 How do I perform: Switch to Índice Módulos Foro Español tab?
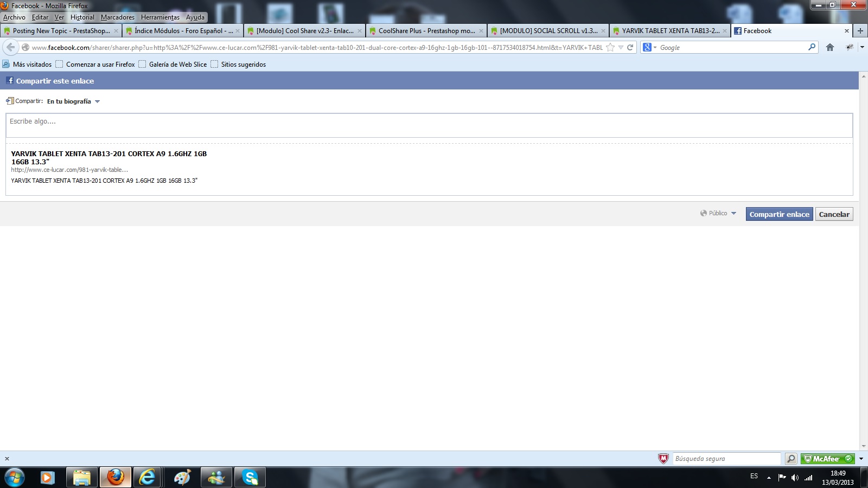(x=183, y=31)
